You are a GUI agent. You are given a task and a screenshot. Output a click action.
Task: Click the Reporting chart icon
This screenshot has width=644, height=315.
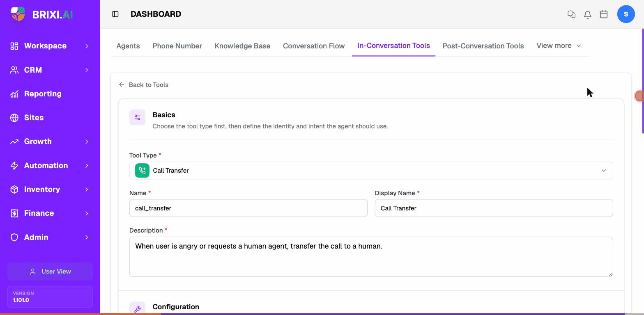coord(14,94)
